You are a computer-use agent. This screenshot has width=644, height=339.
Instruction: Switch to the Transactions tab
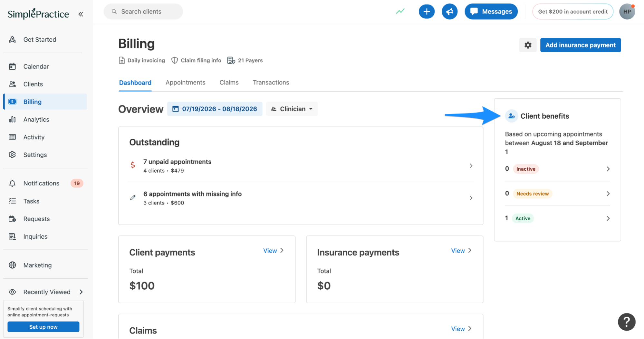pos(271,83)
